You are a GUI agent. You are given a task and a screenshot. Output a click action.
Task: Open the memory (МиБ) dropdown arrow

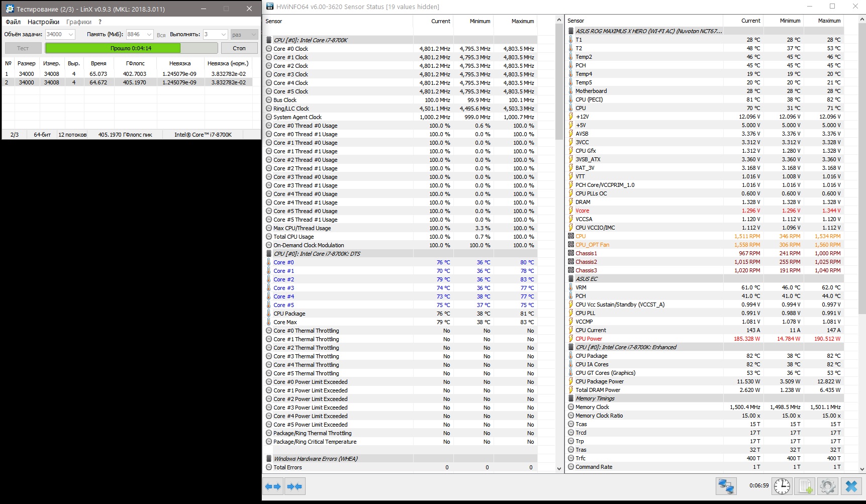click(149, 34)
